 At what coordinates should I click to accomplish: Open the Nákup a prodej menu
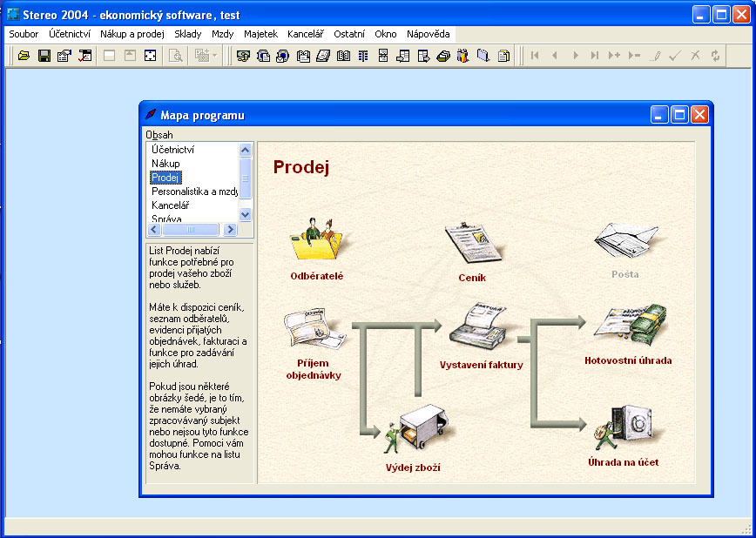click(132, 34)
